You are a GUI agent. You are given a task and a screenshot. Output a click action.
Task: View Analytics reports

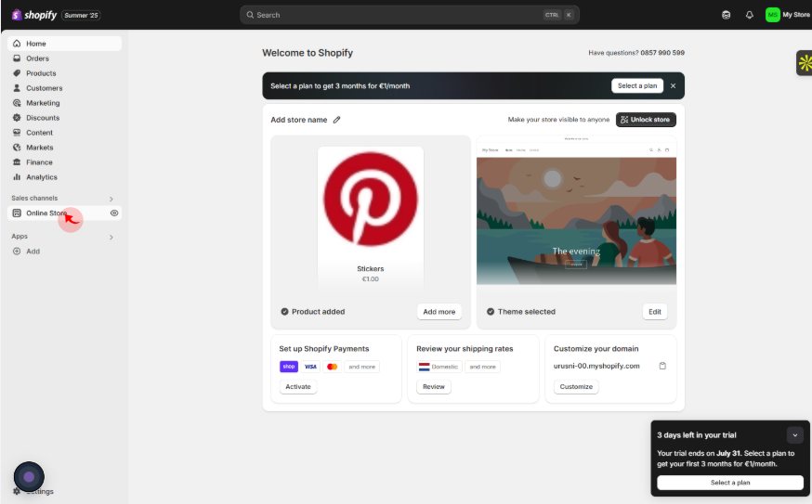point(64,177)
